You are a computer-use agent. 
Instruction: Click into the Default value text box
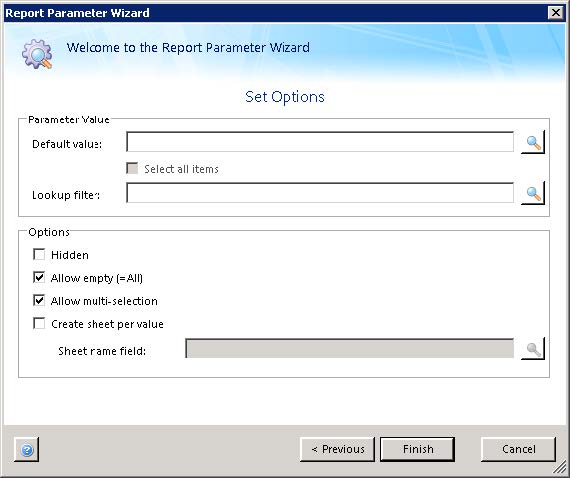click(320, 142)
